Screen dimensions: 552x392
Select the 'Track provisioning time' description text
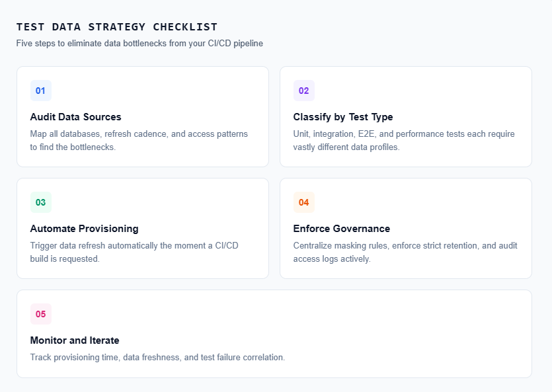coord(157,357)
